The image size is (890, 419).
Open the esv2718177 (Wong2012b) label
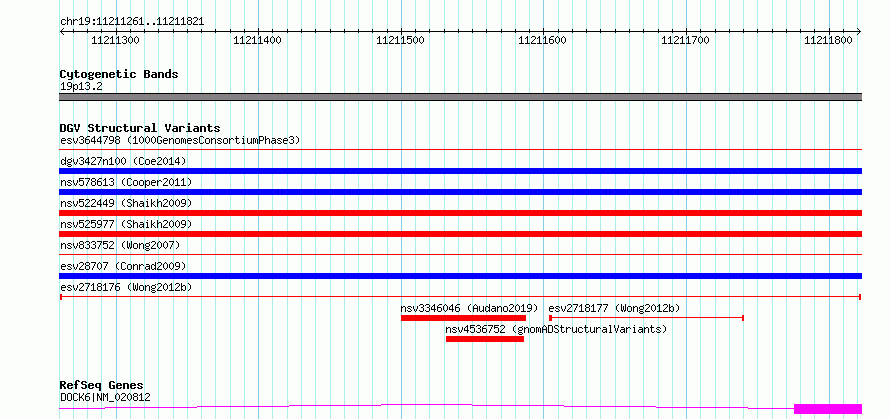[x=614, y=308]
